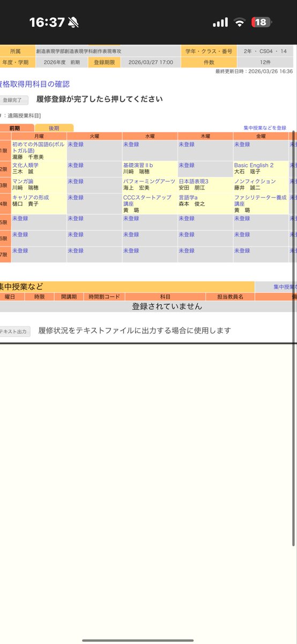
Task: Click the 担当教員名 column header
Action: [230, 296]
